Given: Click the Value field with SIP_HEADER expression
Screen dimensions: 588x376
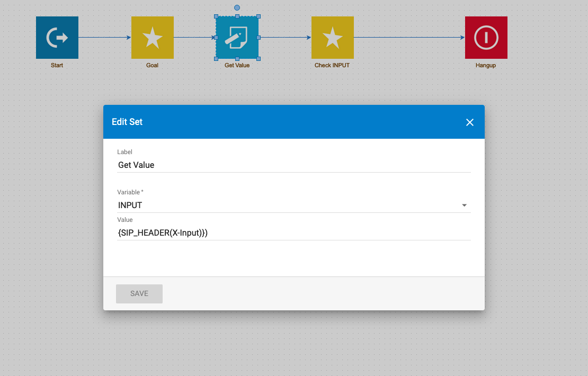Looking at the screenshot, I should pyautogui.click(x=293, y=233).
